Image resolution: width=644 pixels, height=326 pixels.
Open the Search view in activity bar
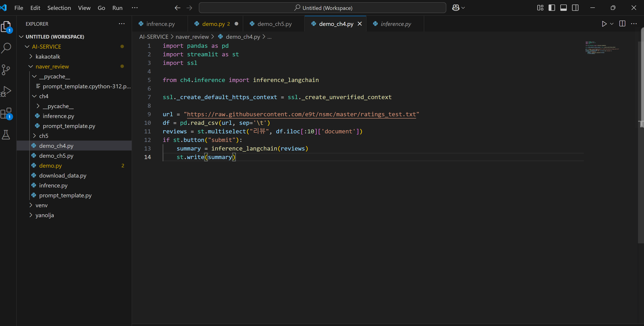point(6,48)
